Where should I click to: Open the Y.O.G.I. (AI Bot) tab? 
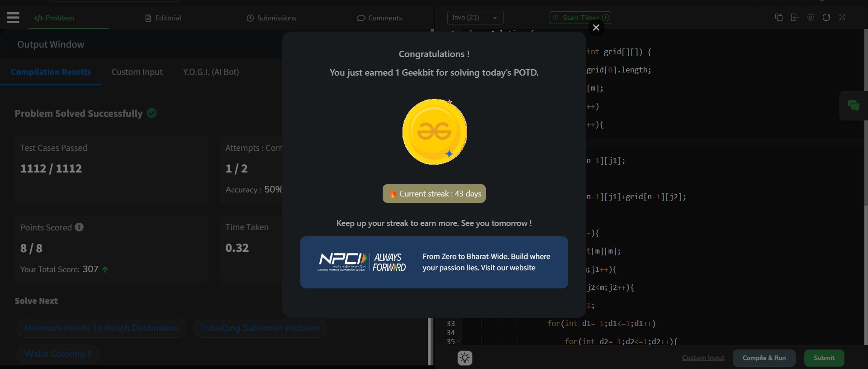[211, 72]
